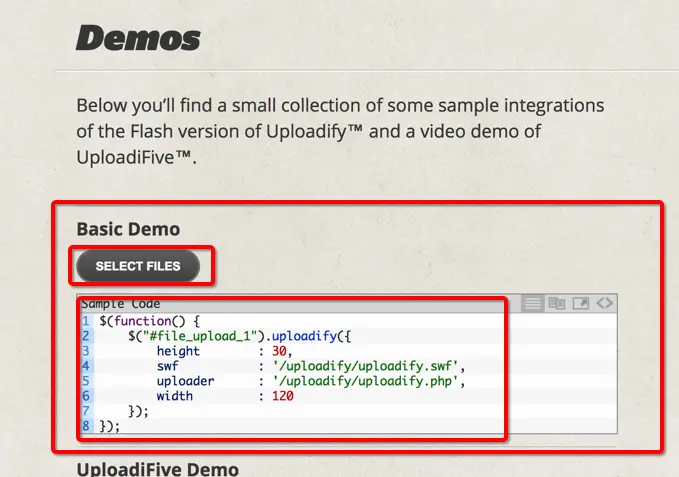Screen dimensions: 679x477
Task: Toggle line numbers in the Sample Code toolbar
Action: click(x=532, y=303)
